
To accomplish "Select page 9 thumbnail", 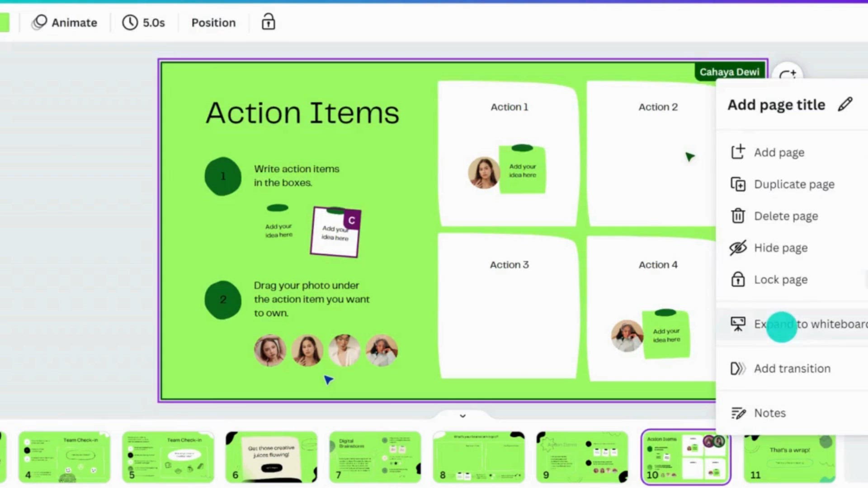I will [582, 457].
